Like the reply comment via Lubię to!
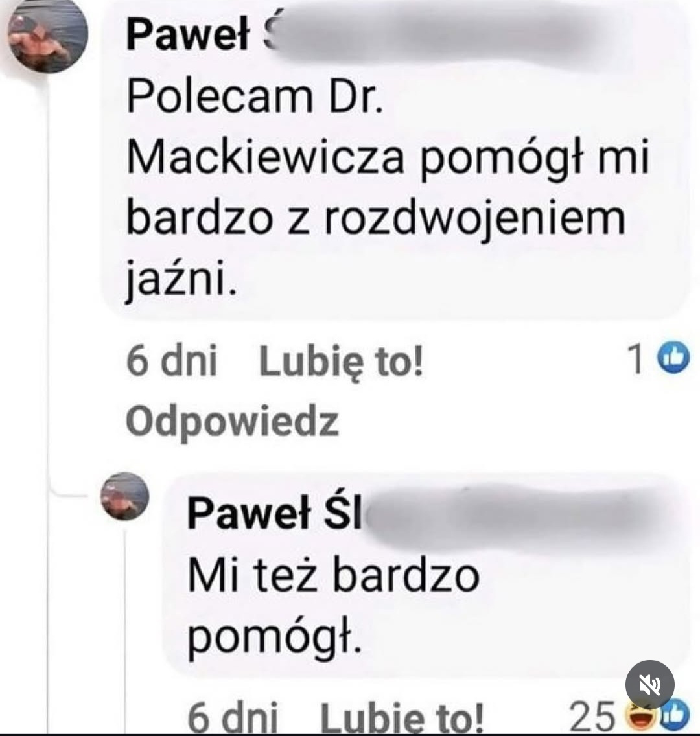This screenshot has height=736, width=700. 401,717
